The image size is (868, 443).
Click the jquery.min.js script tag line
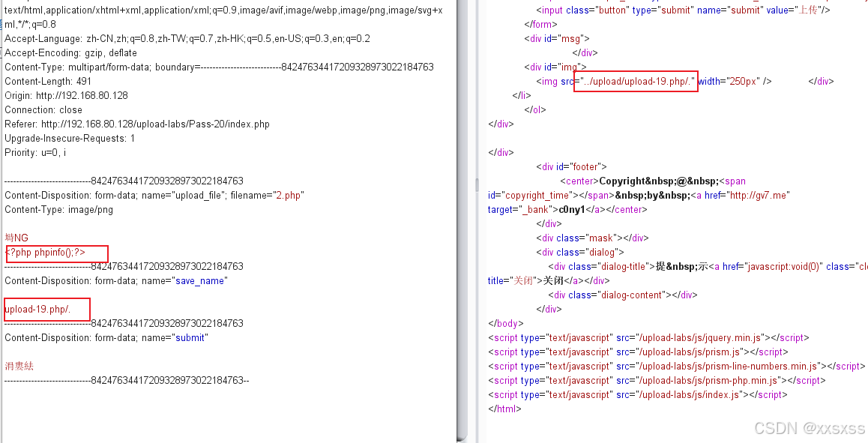pyautogui.click(x=648, y=338)
